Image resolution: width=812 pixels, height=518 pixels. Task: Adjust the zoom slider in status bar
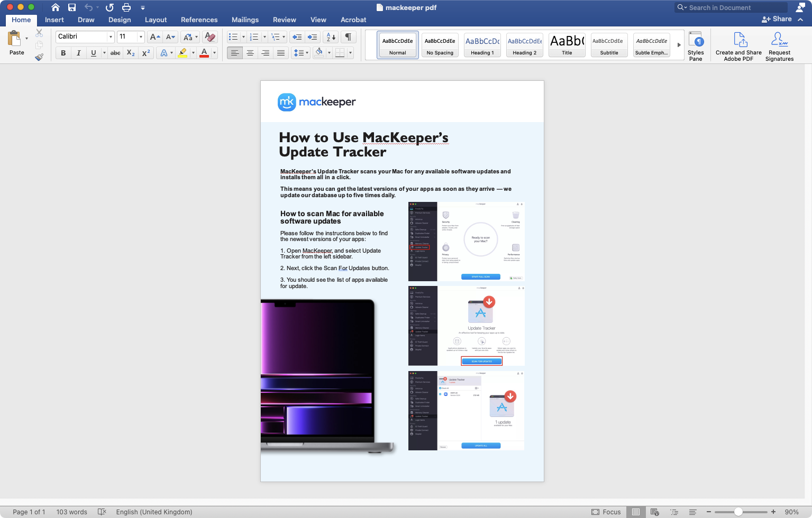(738, 512)
